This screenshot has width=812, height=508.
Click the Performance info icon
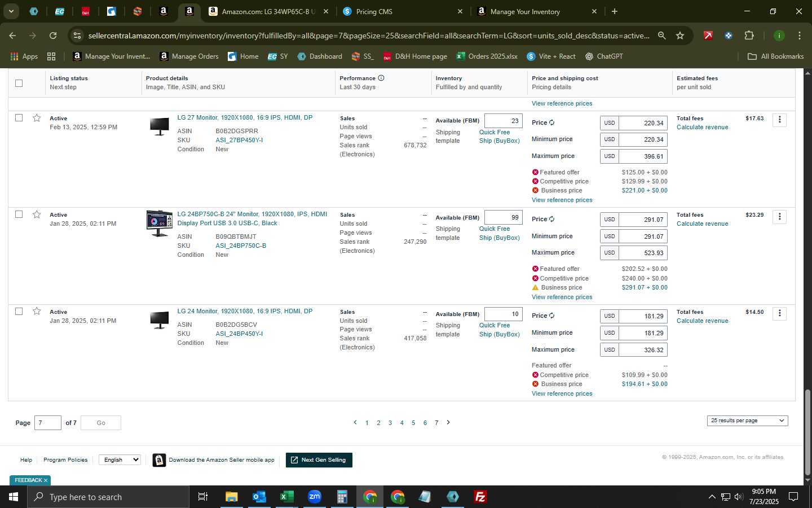pyautogui.click(x=381, y=78)
